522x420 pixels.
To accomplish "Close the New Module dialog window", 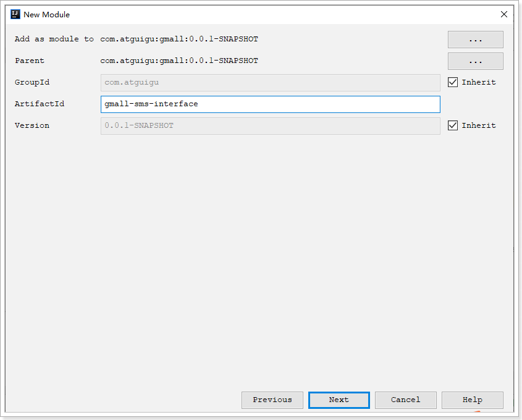I will point(504,14).
